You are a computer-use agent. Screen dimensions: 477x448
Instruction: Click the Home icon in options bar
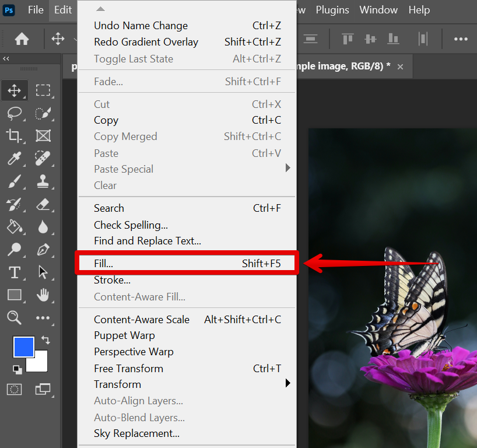point(22,39)
